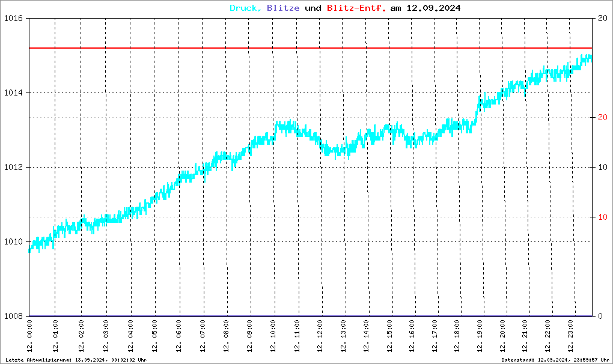Click the "12. 10:00" time axis label
613x364 pixels.
pos(273,336)
